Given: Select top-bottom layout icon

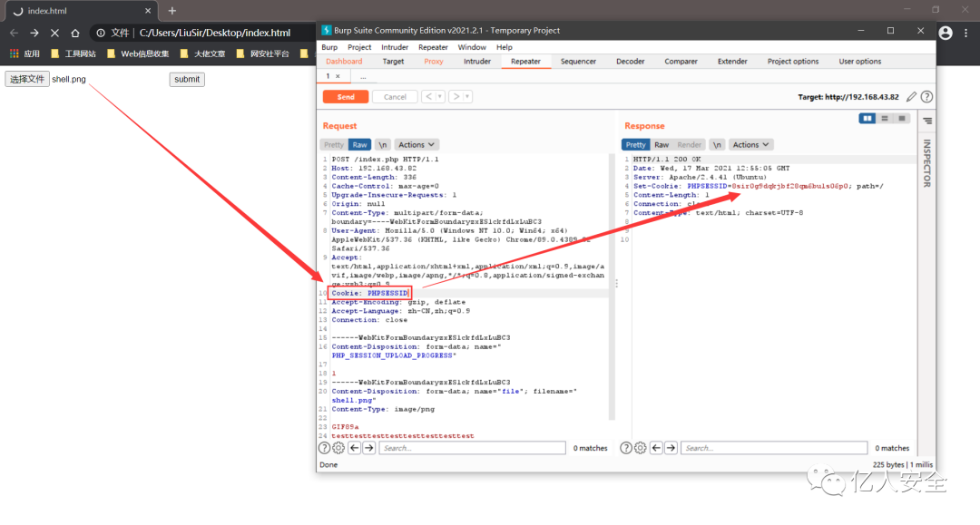Looking at the screenshot, I should (x=885, y=119).
